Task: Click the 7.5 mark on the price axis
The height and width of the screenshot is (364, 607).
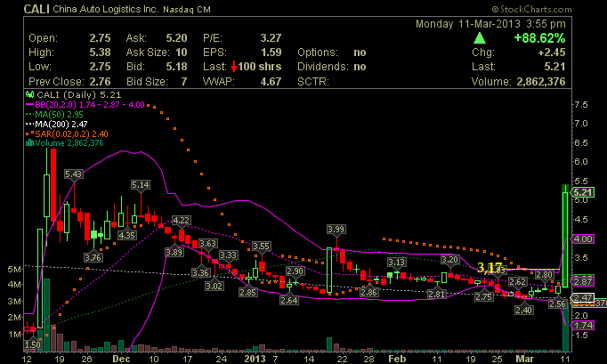Action: 580,104
